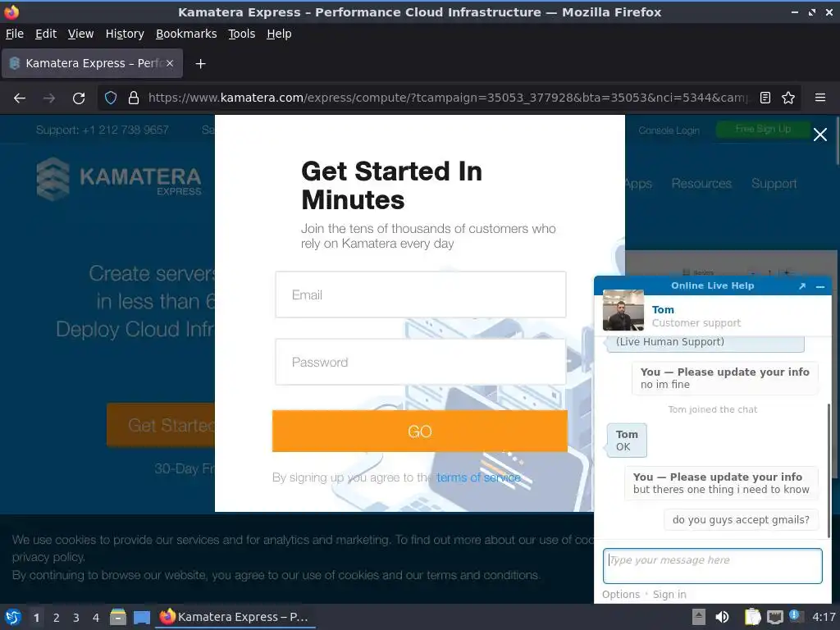Open the History menu
Screen dimensions: 840x630
(x=125, y=34)
